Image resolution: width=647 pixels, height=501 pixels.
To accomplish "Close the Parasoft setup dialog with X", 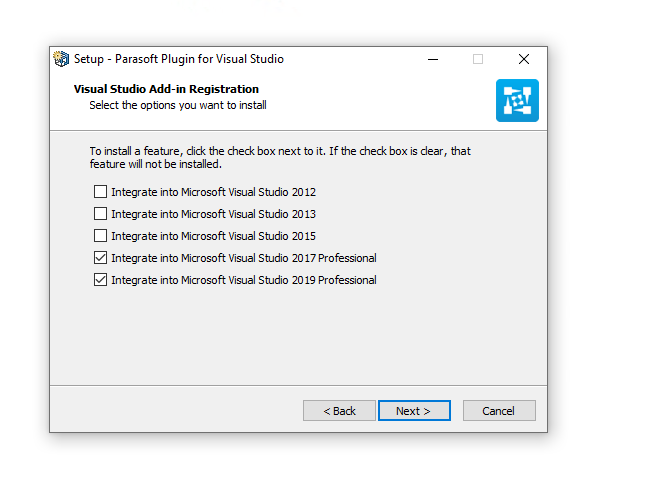I will coord(524,59).
